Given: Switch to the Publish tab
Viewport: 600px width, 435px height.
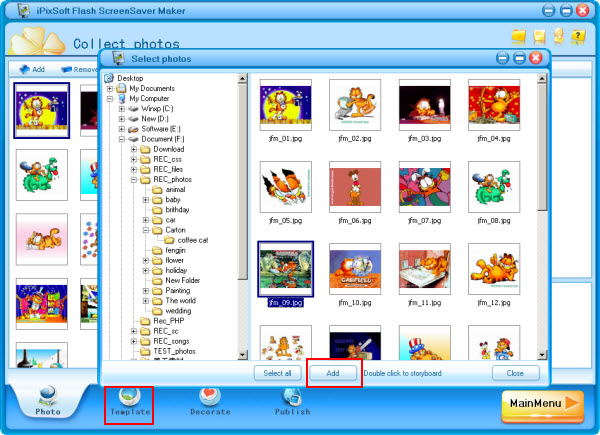Looking at the screenshot, I should click(x=292, y=402).
